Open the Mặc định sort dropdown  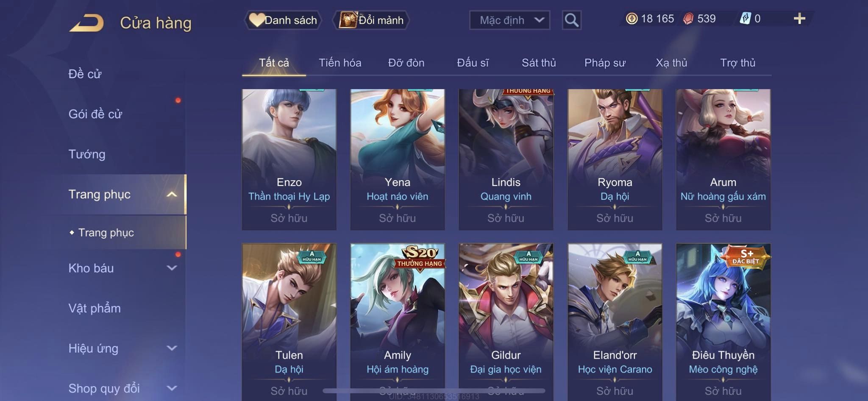point(509,20)
